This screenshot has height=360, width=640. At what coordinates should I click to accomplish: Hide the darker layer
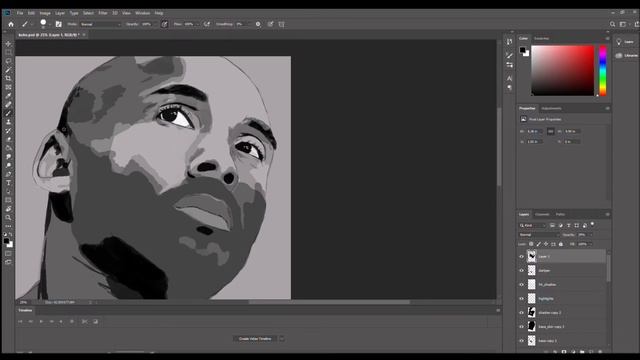pos(521,270)
